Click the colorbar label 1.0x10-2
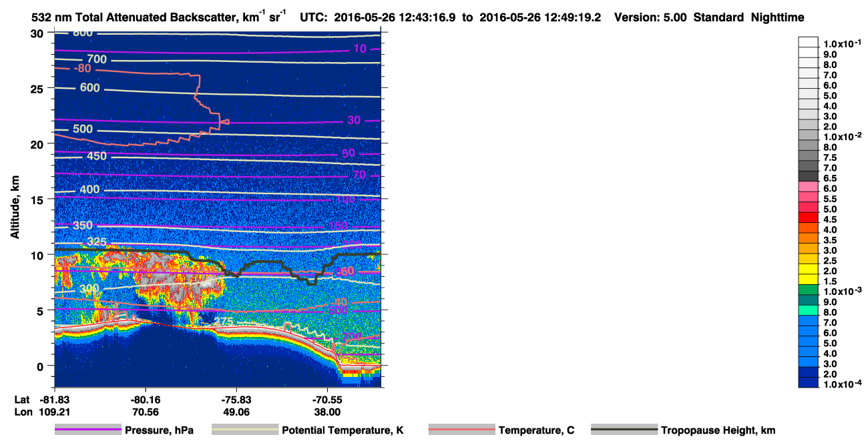Image resolution: width=868 pixels, height=445 pixels. click(x=841, y=137)
